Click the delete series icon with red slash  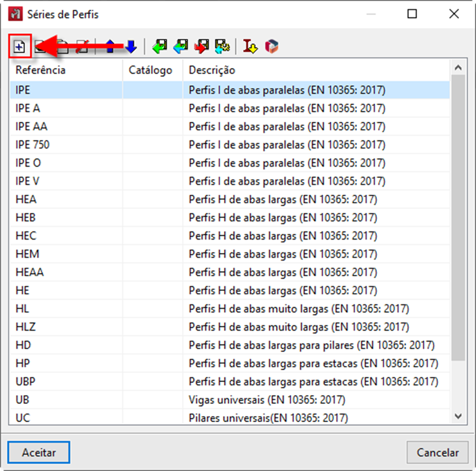click(x=82, y=47)
